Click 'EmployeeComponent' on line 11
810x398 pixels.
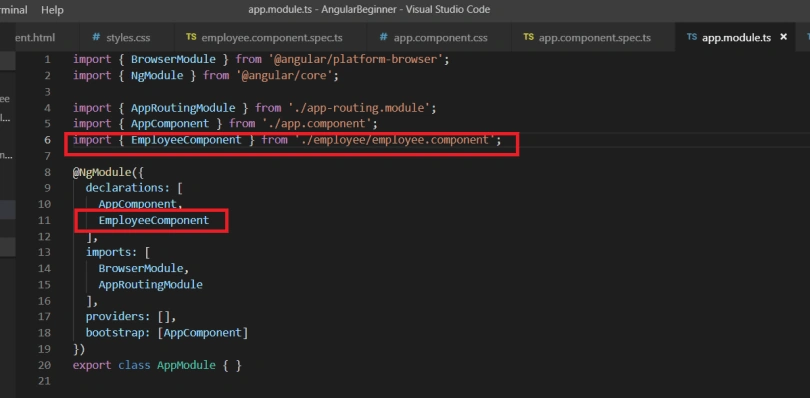[154, 220]
